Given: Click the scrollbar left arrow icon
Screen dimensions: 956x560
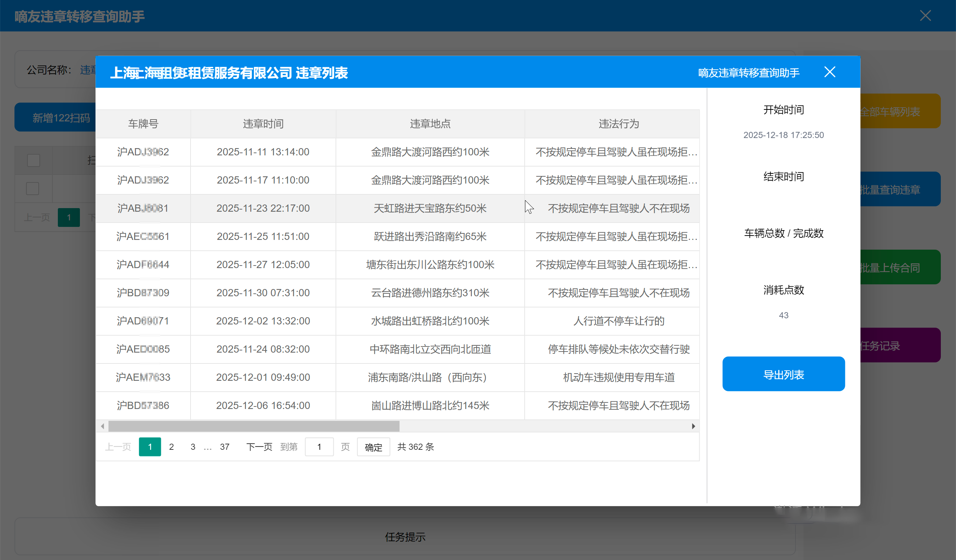Looking at the screenshot, I should coord(102,426).
